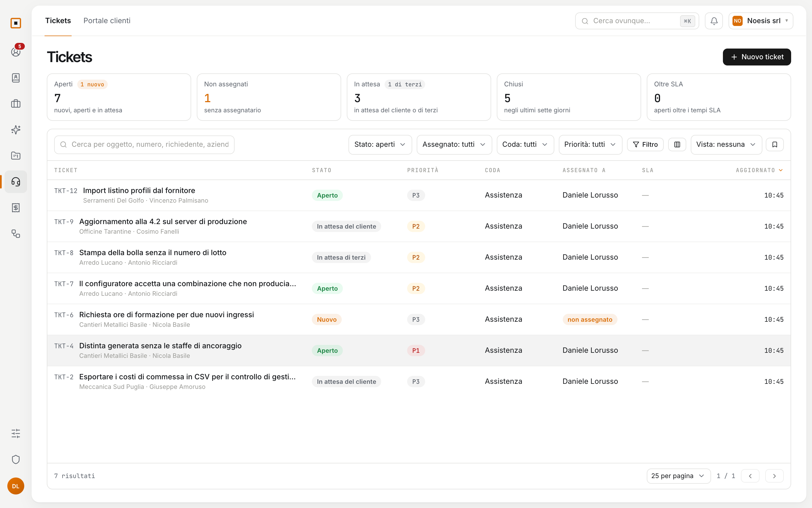Screen dimensions: 812x508
Task: Select the Tickets tab
Action: click(58, 21)
